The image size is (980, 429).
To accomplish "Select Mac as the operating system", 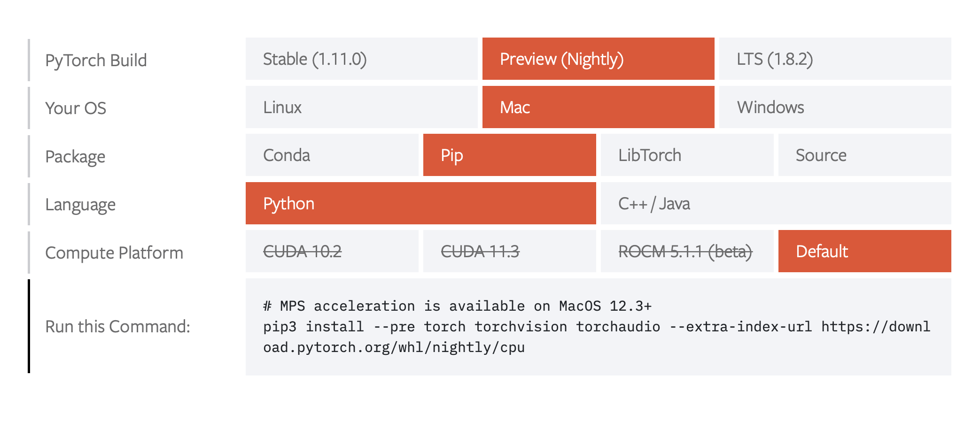I will tap(597, 107).
